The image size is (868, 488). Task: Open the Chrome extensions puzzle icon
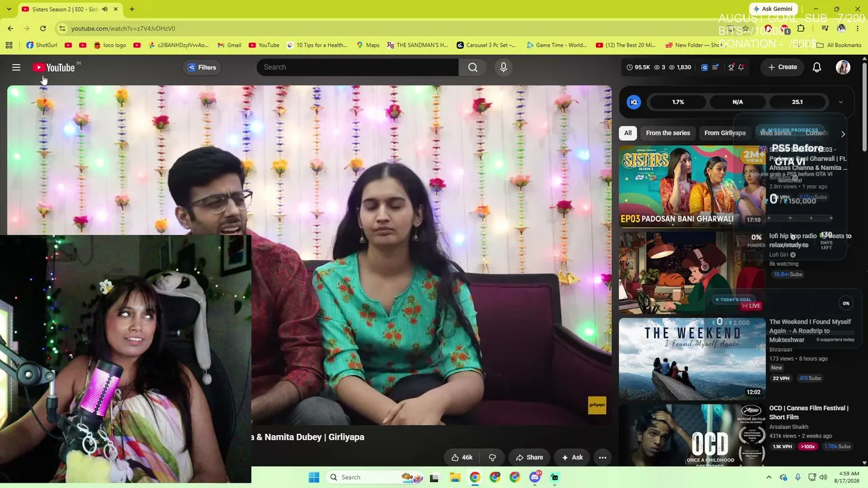coord(801,28)
